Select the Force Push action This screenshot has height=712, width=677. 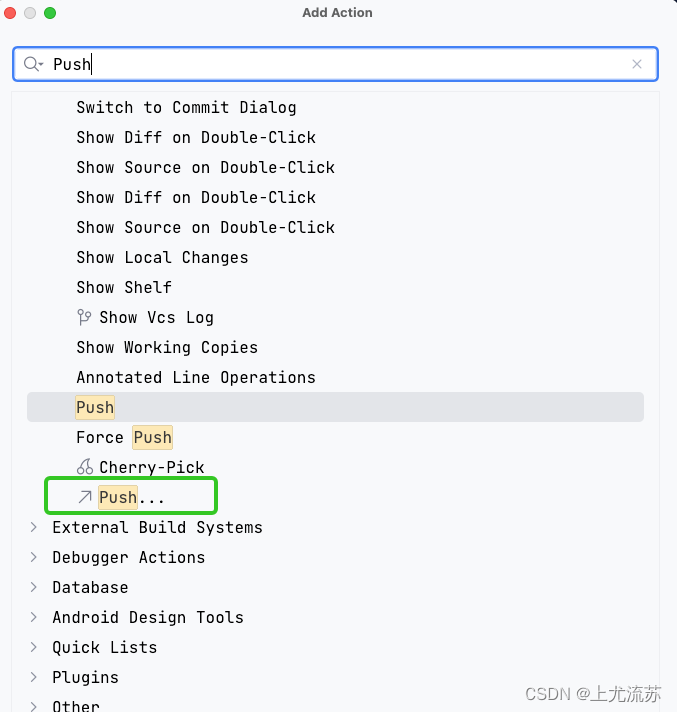[124, 437]
